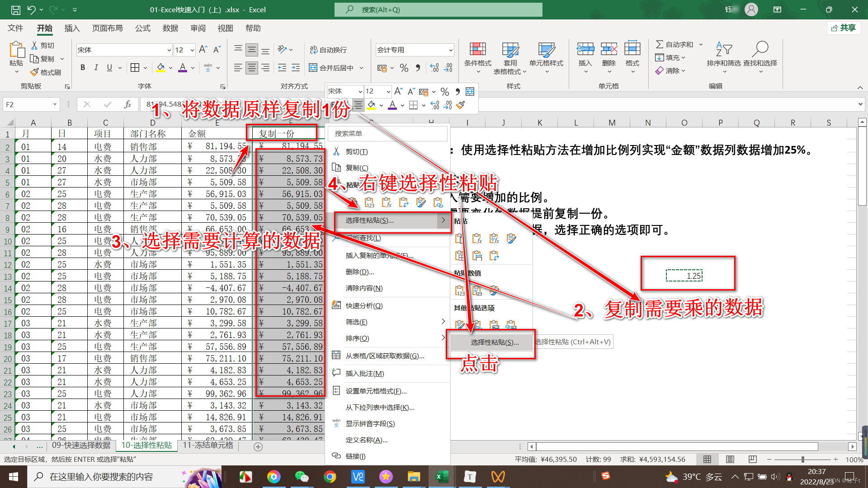The image size is (868, 488).
Task: Click the Increase Font Size icon
Action: coord(203,49)
